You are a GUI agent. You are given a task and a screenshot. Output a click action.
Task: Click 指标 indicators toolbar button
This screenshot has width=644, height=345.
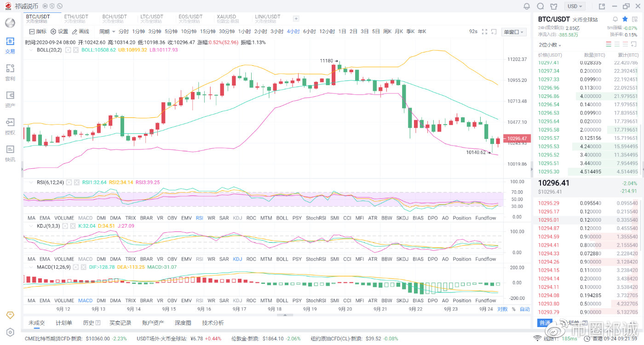point(38,31)
